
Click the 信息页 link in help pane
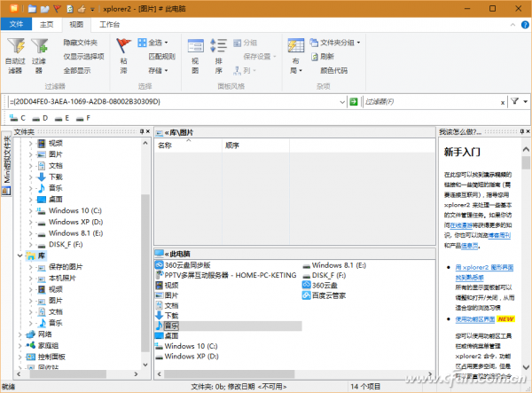[x=470, y=246]
